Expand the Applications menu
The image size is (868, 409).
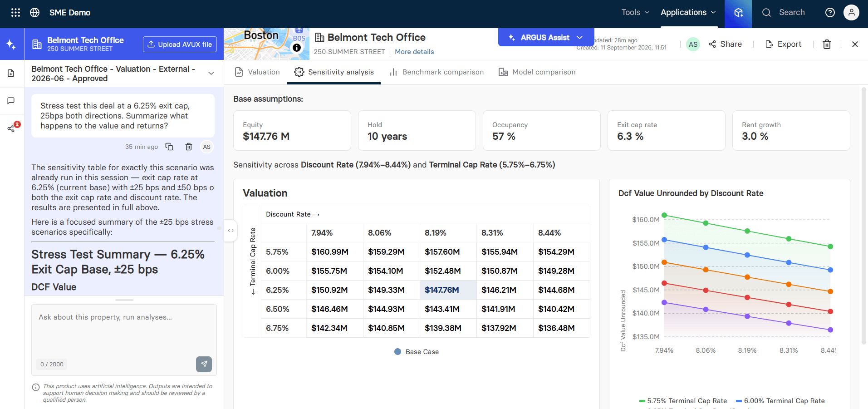(688, 13)
